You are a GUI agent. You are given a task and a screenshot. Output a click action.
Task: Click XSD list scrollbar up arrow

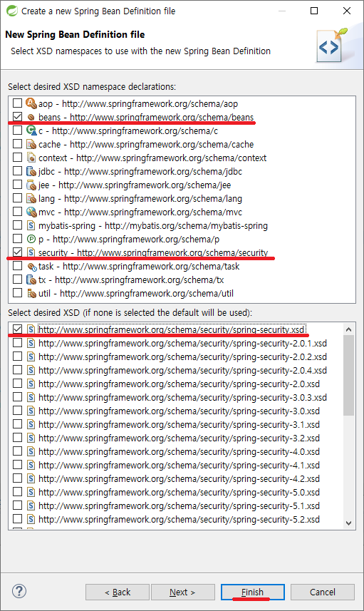(x=349, y=329)
